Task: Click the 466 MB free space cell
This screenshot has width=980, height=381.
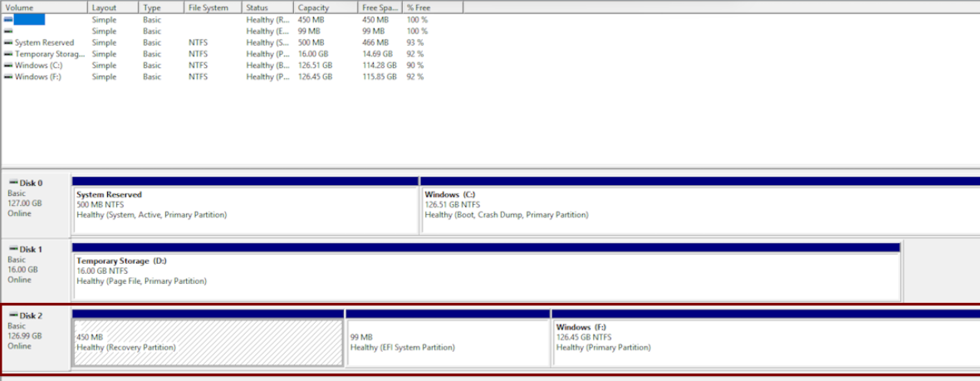Action: (375, 42)
